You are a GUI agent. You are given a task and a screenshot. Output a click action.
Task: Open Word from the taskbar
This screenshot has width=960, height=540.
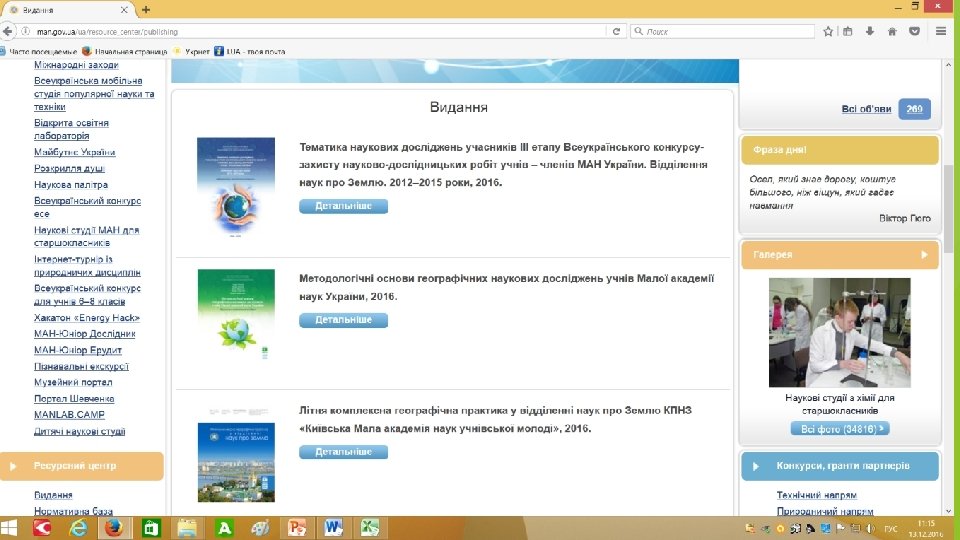coord(334,528)
